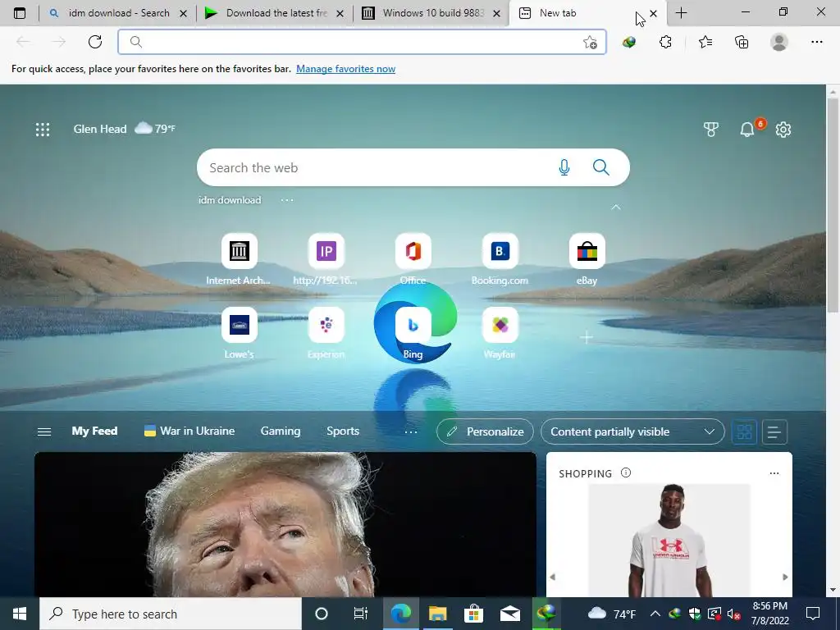This screenshot has width=840, height=630.
Task: Focus the browser address bar
Action: [362, 42]
